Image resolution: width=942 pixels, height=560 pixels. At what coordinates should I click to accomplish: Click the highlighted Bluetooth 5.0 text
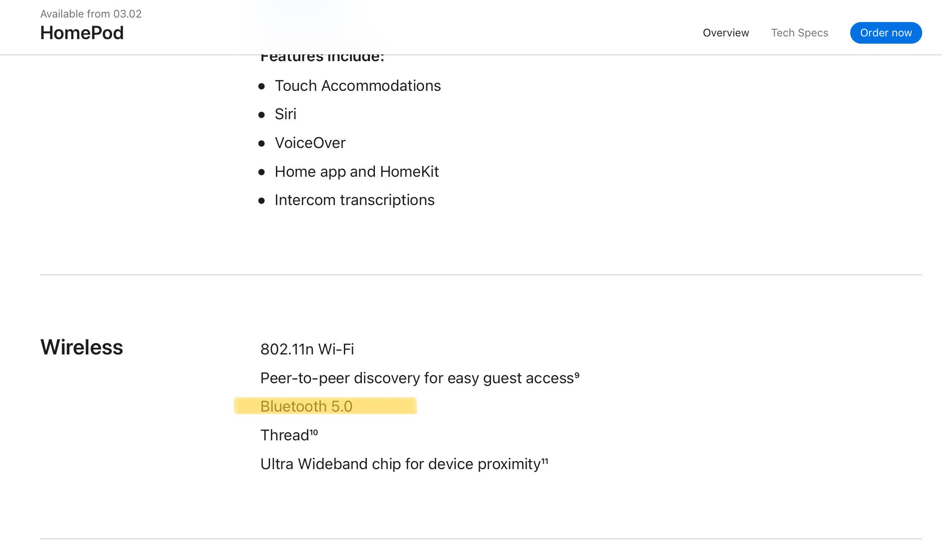pos(306,406)
